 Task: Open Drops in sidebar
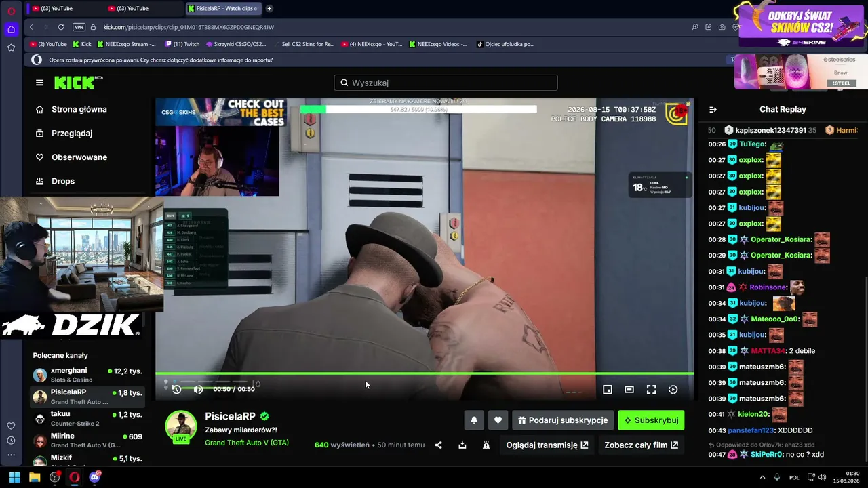click(63, 181)
